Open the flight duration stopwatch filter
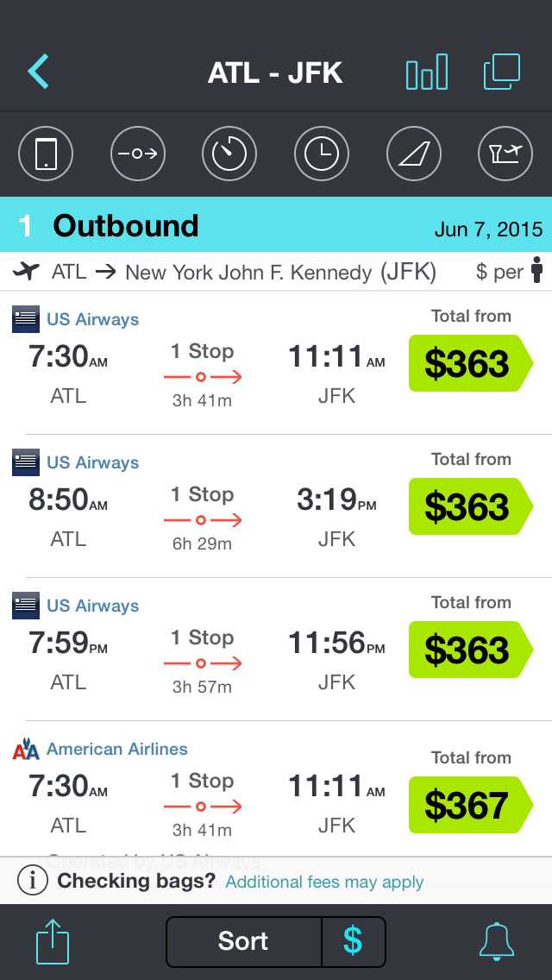552x980 pixels. coord(229,154)
